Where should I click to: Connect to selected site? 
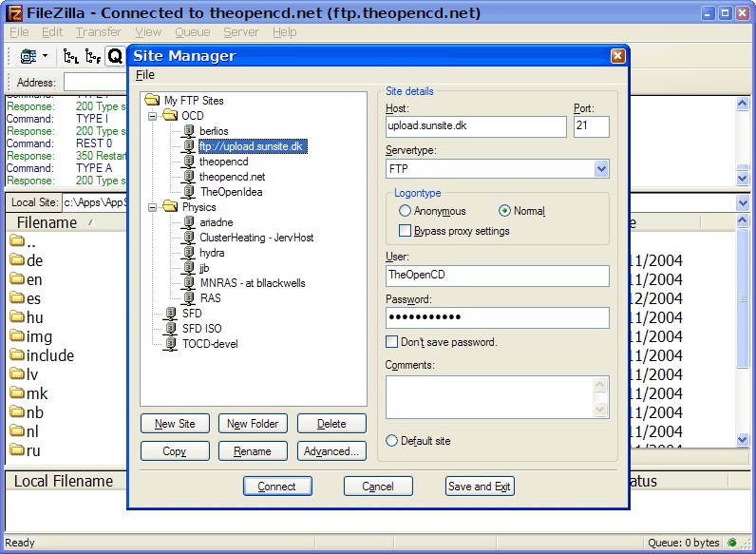(x=277, y=487)
